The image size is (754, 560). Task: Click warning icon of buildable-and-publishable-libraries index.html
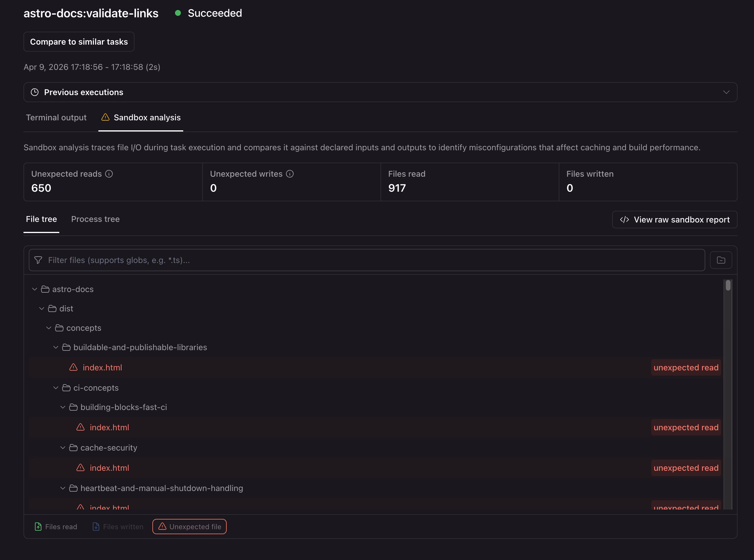tap(73, 367)
